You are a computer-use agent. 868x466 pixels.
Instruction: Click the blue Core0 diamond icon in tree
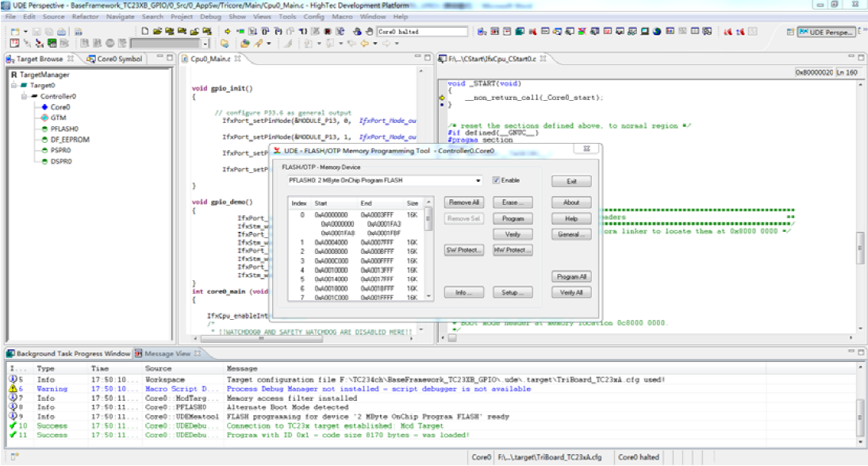(x=44, y=106)
